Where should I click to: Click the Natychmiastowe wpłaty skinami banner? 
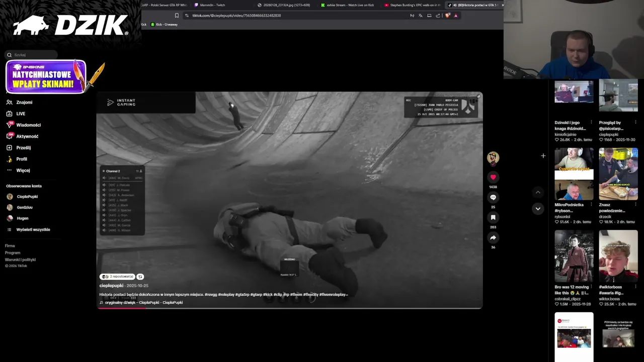(x=46, y=77)
